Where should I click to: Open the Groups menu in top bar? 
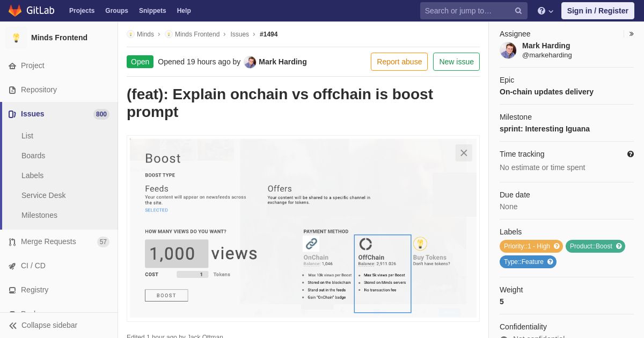click(x=116, y=11)
